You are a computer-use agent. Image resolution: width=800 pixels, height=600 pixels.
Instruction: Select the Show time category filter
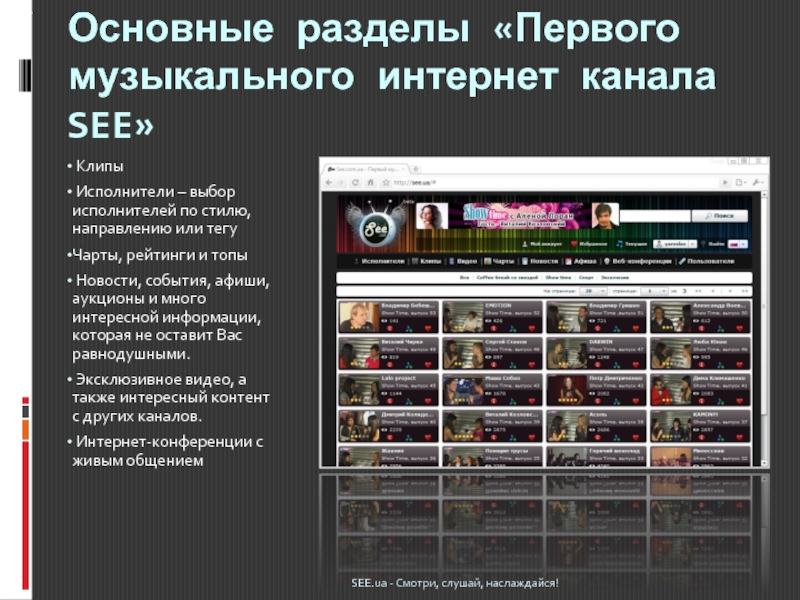pos(558,278)
